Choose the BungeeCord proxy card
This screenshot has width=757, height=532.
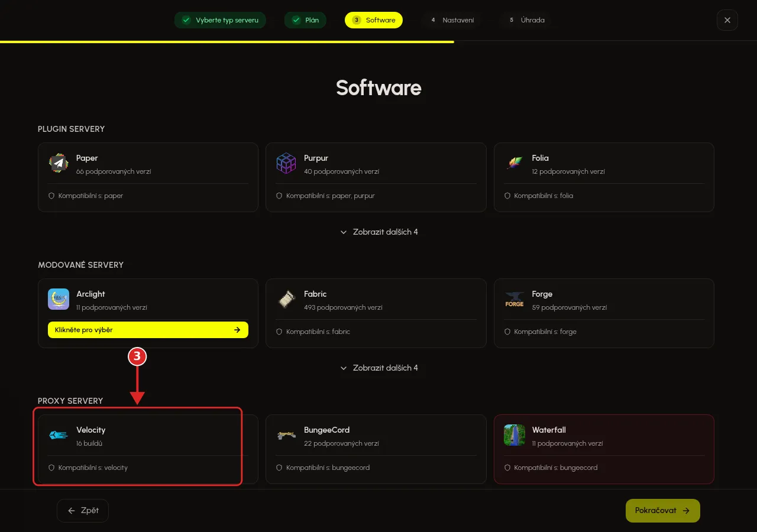coord(376,449)
